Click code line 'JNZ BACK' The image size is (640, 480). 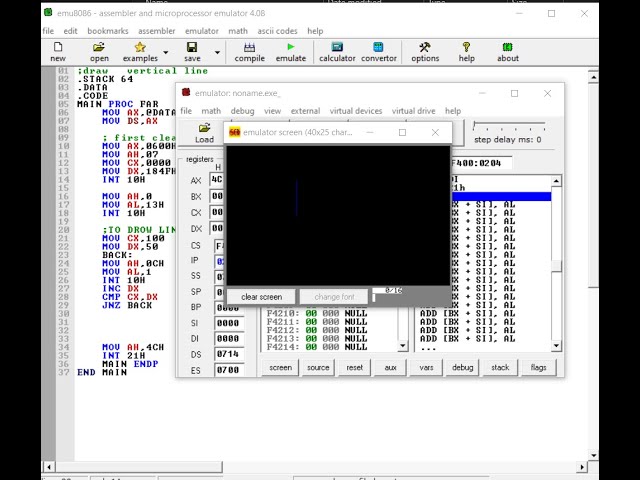click(127, 305)
